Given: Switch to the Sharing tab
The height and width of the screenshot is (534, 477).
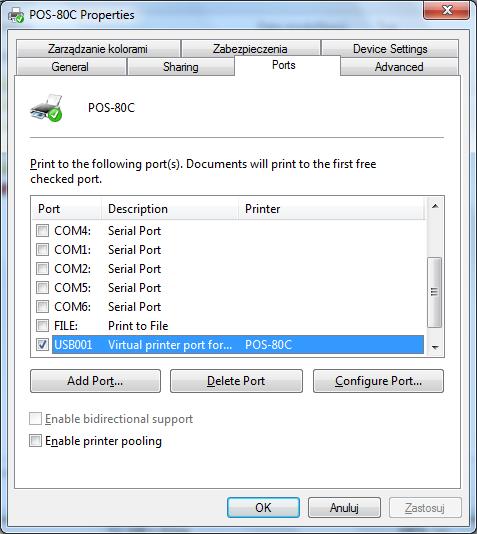Looking at the screenshot, I should pos(181,66).
